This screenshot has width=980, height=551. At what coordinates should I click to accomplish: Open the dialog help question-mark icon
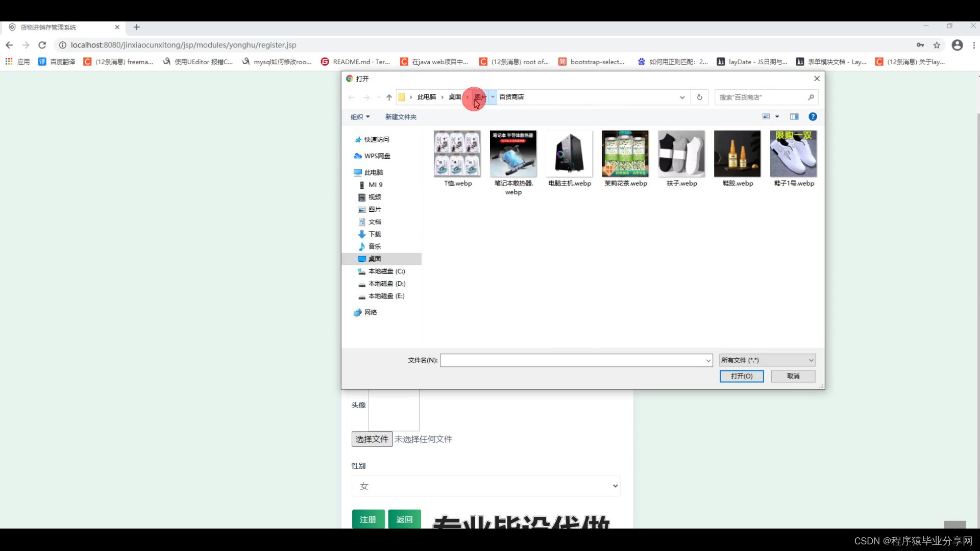click(813, 117)
